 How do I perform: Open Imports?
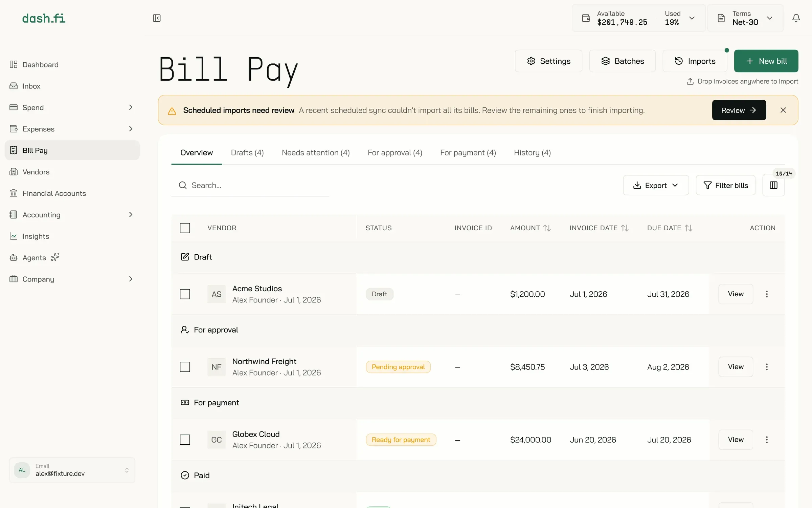coord(695,61)
